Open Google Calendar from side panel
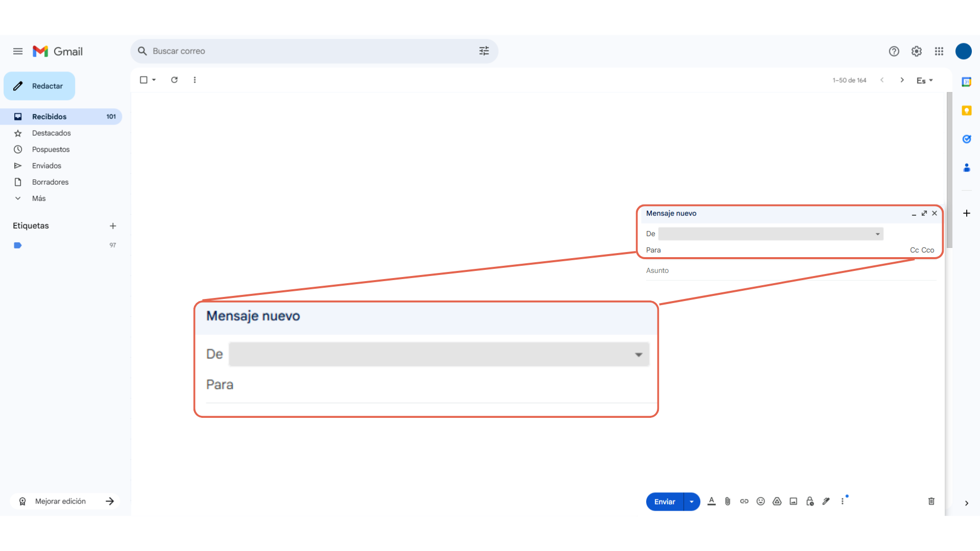This screenshot has width=980, height=551. click(966, 82)
